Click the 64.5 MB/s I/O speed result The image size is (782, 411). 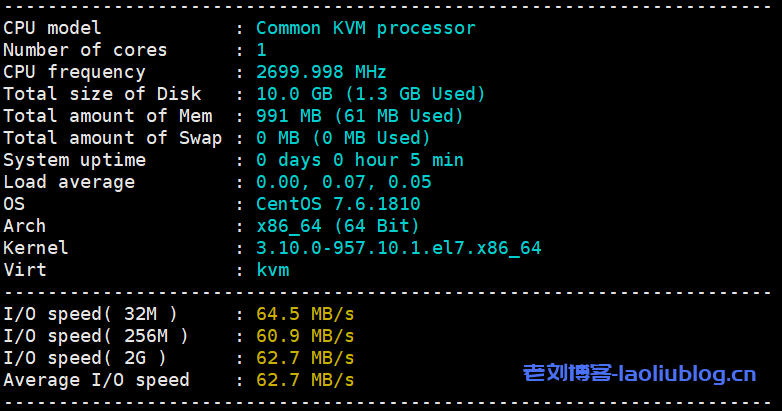coord(305,314)
